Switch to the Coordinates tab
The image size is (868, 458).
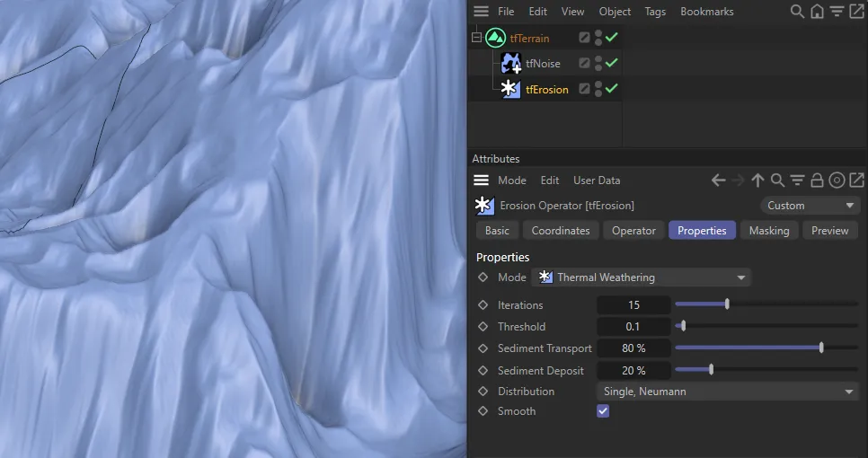tap(561, 230)
